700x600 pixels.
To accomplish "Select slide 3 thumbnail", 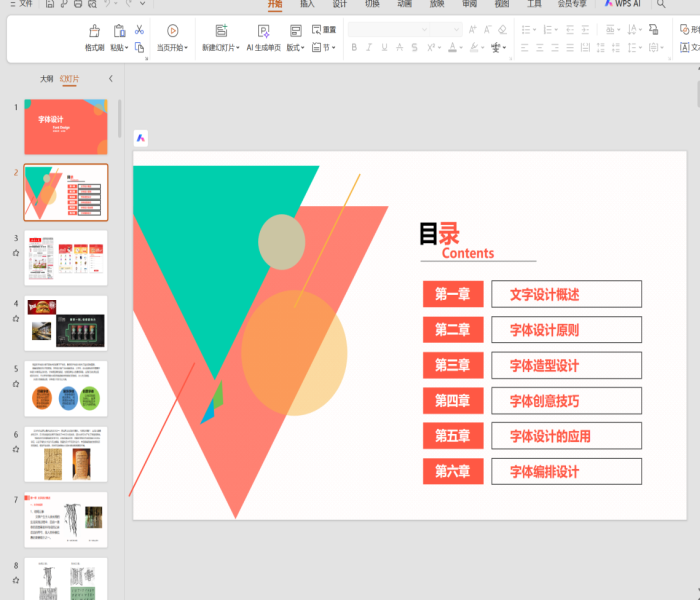I will pyautogui.click(x=66, y=258).
